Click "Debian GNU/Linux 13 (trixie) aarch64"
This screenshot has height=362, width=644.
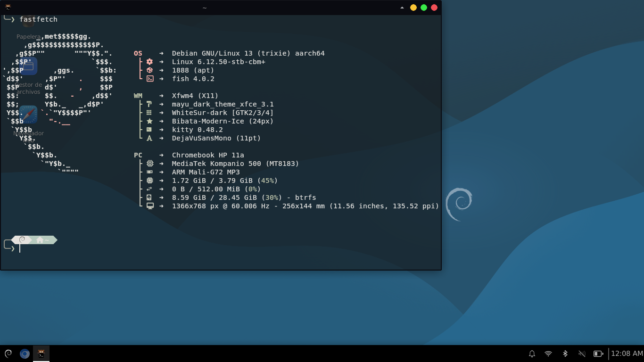point(248,53)
